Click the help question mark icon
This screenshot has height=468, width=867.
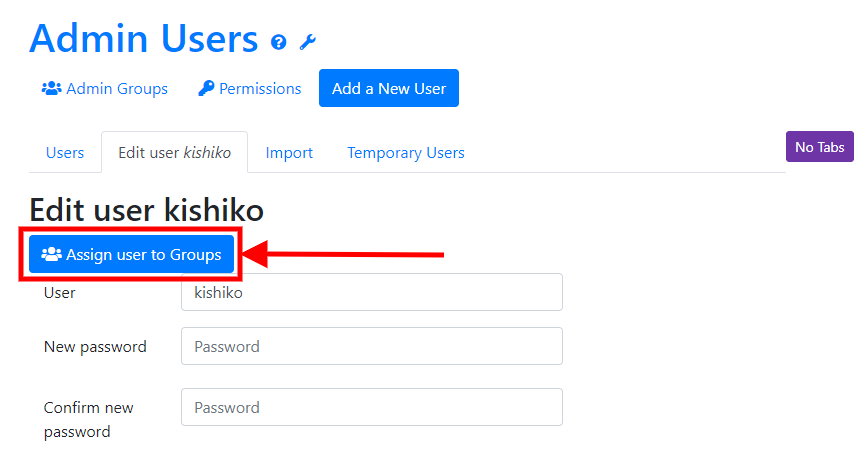pos(279,42)
